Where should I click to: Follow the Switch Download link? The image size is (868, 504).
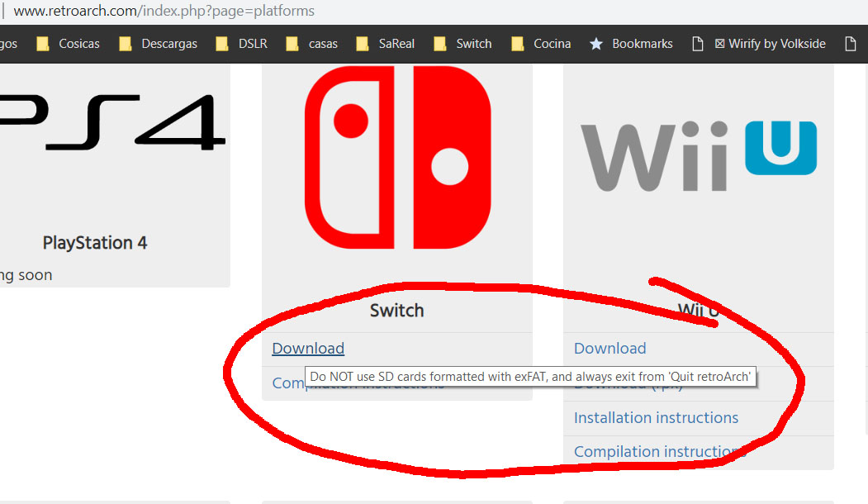tap(308, 349)
